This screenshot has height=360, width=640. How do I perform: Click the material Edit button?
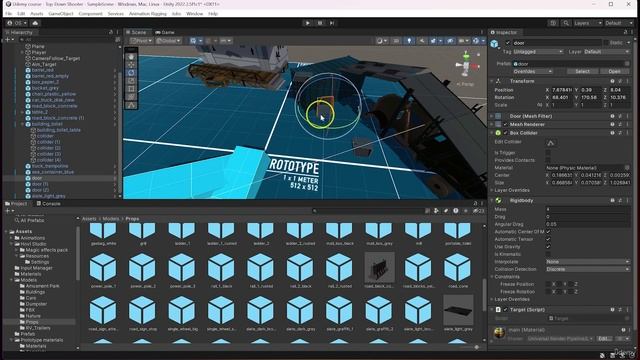[x=603, y=339]
